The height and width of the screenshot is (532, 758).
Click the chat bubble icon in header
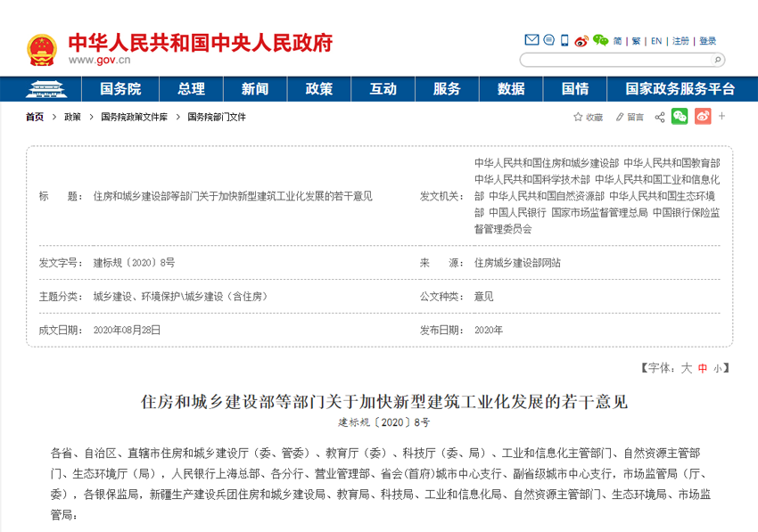coord(548,39)
